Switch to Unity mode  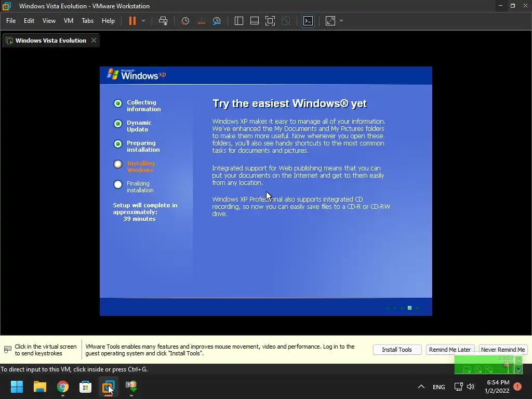pos(286,21)
